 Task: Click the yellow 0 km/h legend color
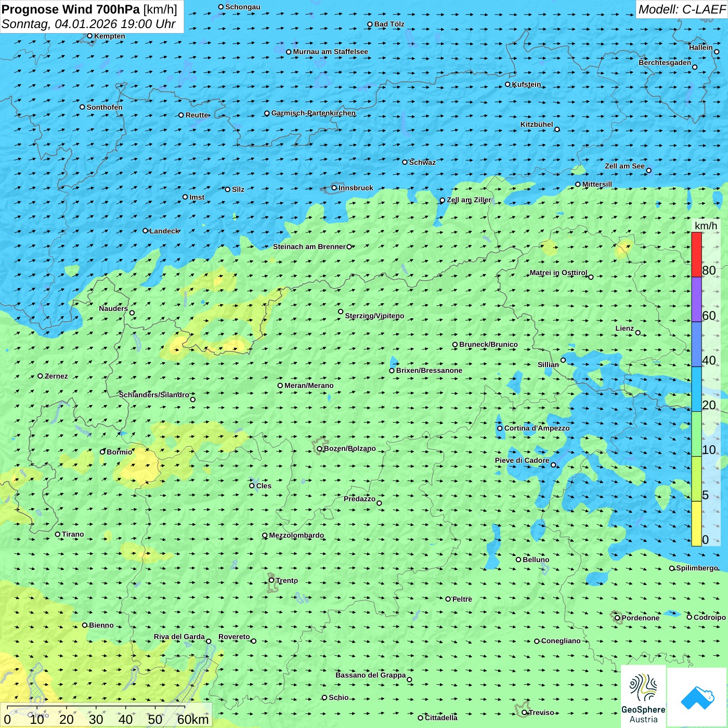point(696,523)
